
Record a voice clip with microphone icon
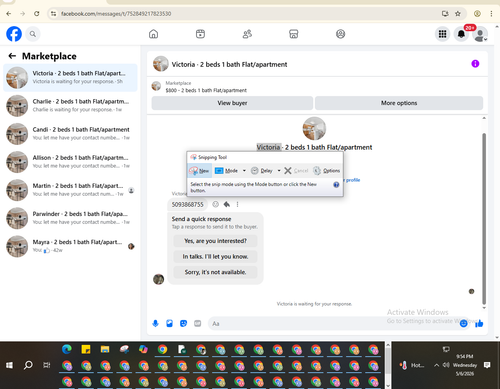coord(155,323)
